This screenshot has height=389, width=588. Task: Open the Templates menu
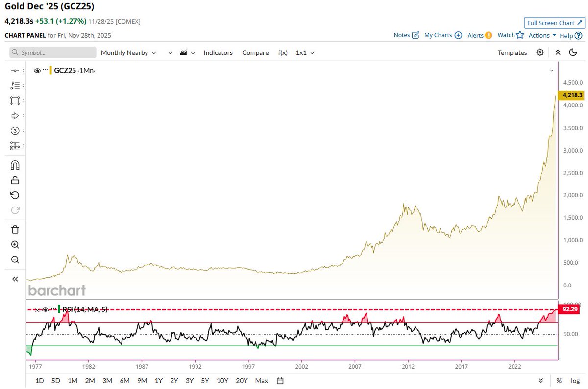click(x=513, y=52)
